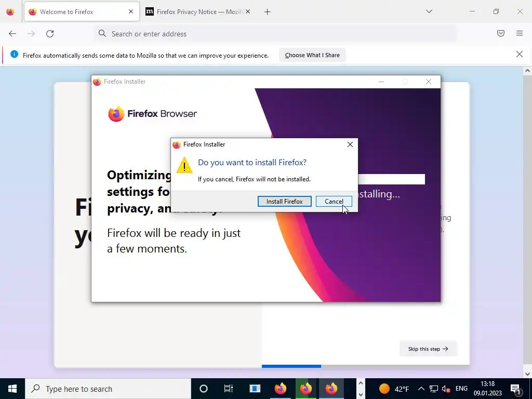Click the installer progress bar

(x=391, y=179)
